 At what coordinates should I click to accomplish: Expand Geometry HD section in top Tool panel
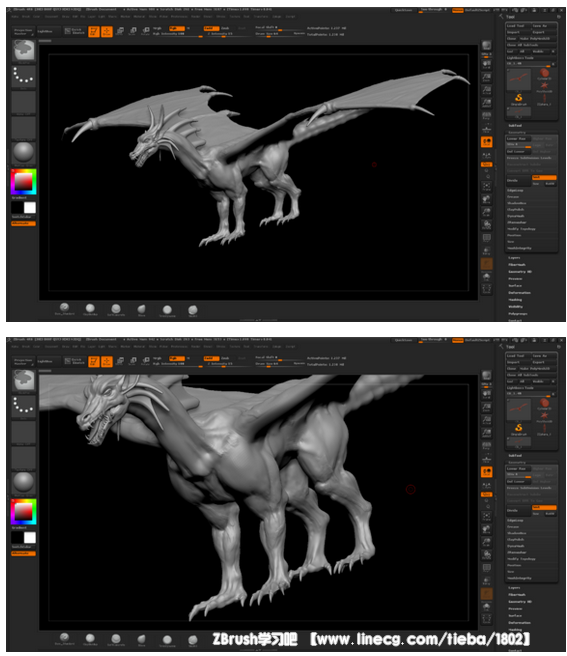519,272
